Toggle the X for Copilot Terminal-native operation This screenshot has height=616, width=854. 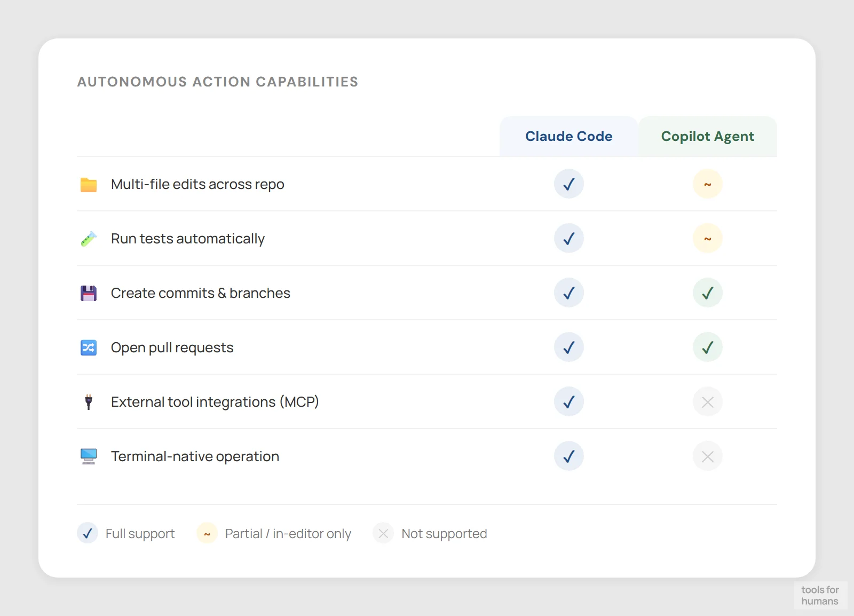coord(707,456)
